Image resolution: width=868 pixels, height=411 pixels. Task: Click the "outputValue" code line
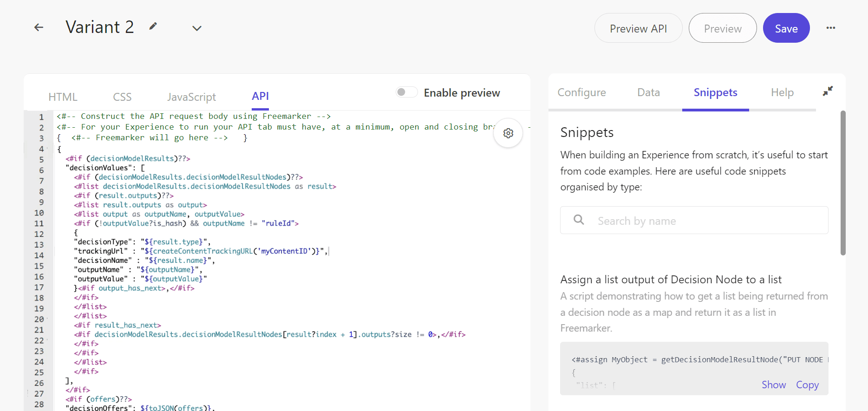click(140, 279)
